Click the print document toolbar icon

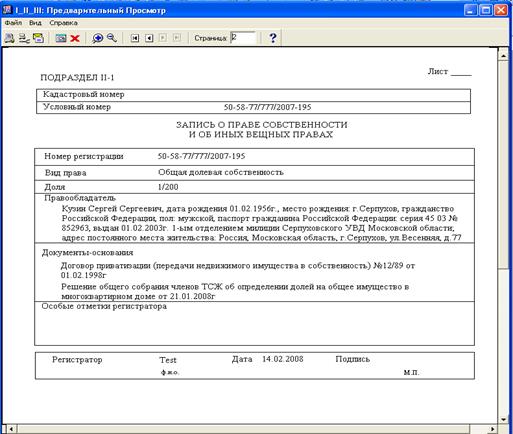(9, 38)
